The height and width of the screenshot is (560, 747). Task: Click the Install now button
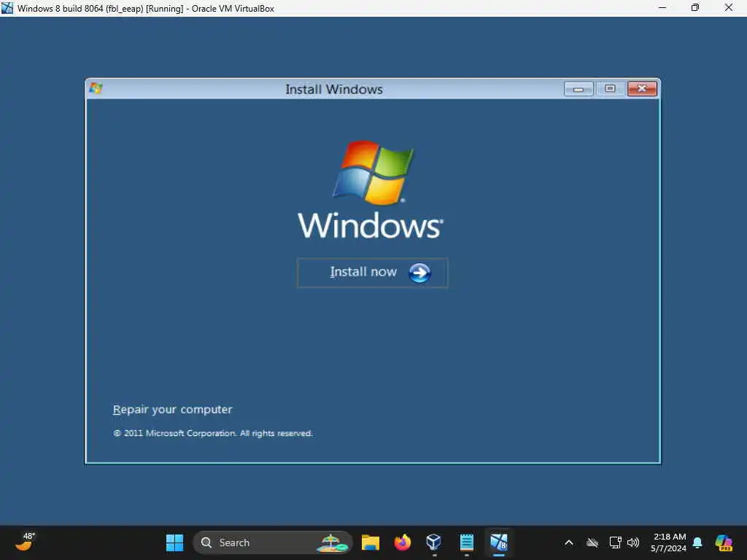tap(372, 273)
